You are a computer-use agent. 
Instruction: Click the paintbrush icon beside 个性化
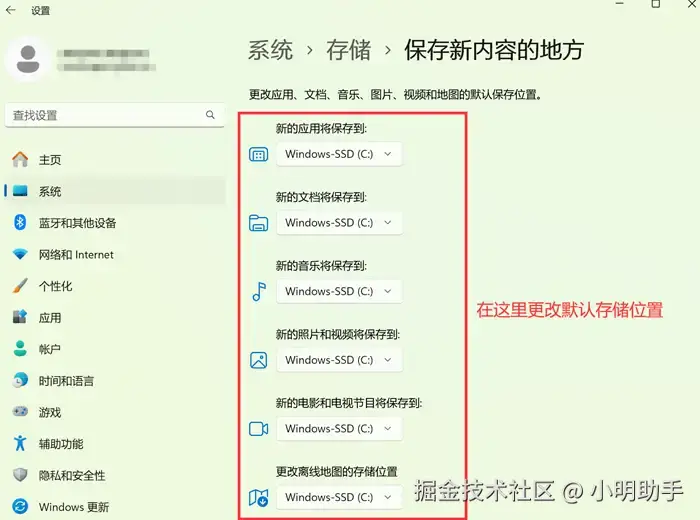(20, 286)
